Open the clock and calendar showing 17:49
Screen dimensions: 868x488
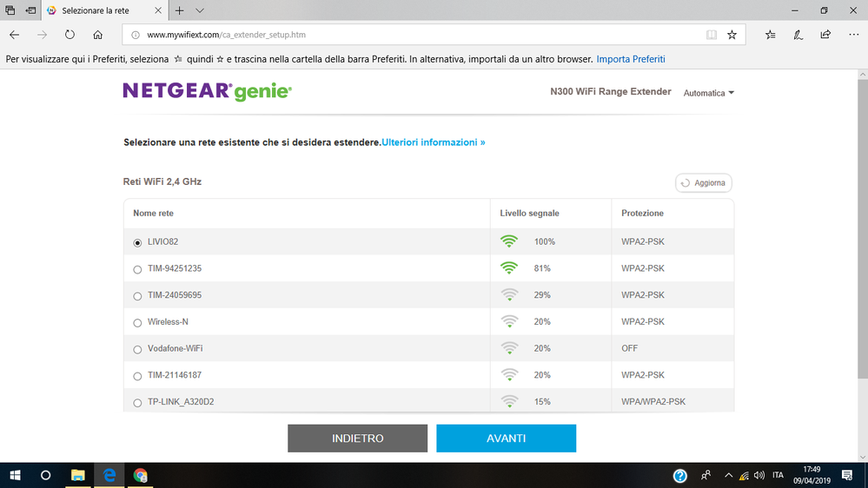(812, 475)
